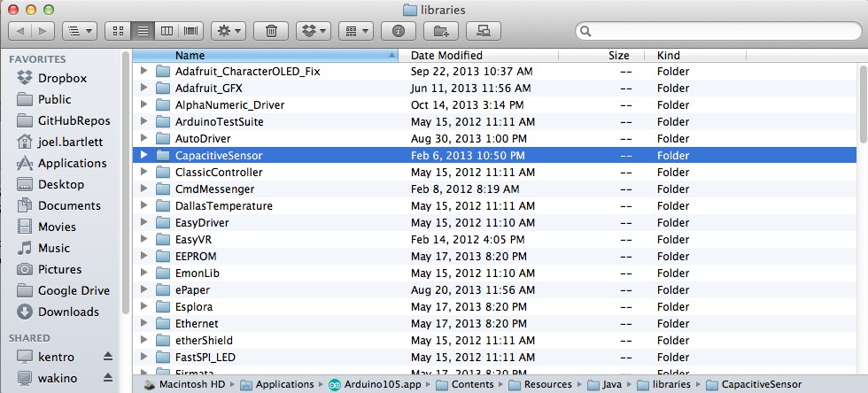Switch to list view
The height and width of the screenshot is (393, 868).
[x=143, y=31]
